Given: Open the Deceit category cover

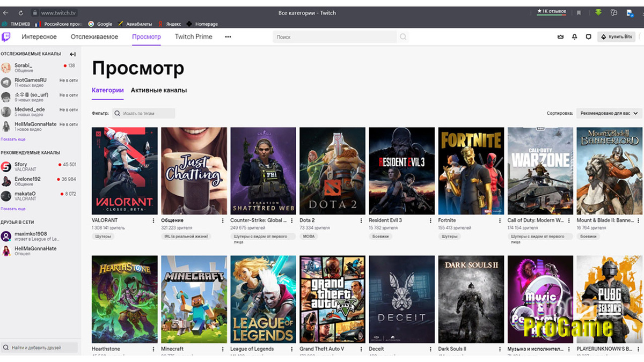Looking at the screenshot, I should pos(402,299).
